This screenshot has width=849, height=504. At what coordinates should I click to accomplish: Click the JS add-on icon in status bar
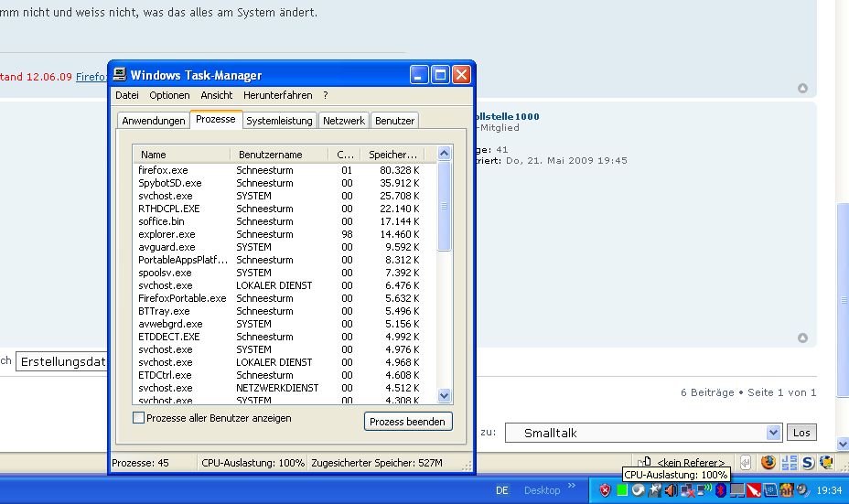790,462
